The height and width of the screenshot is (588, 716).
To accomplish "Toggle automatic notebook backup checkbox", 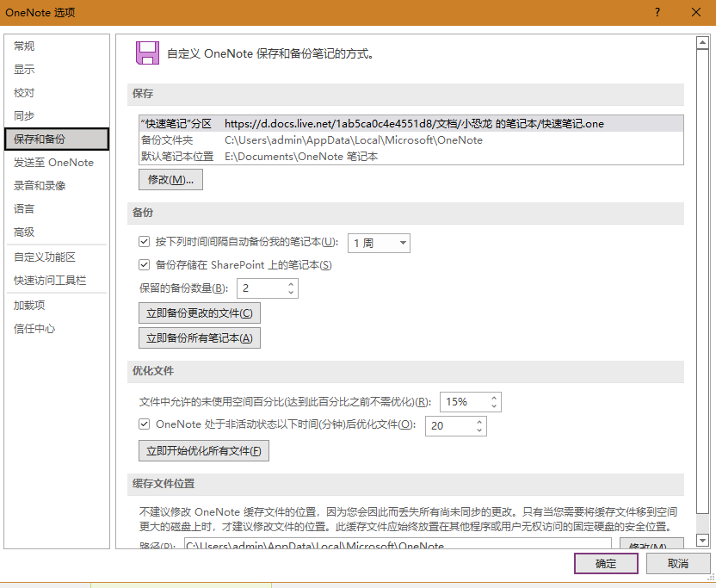I will click(x=145, y=241).
